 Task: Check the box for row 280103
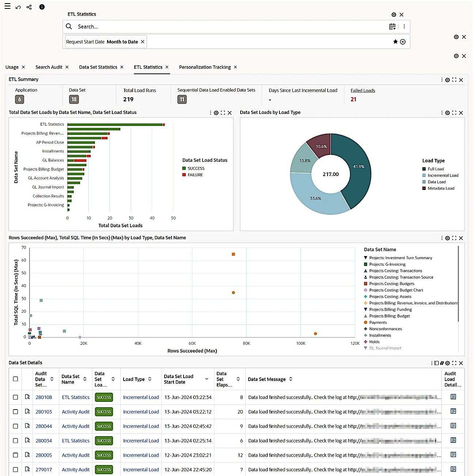click(x=15, y=412)
